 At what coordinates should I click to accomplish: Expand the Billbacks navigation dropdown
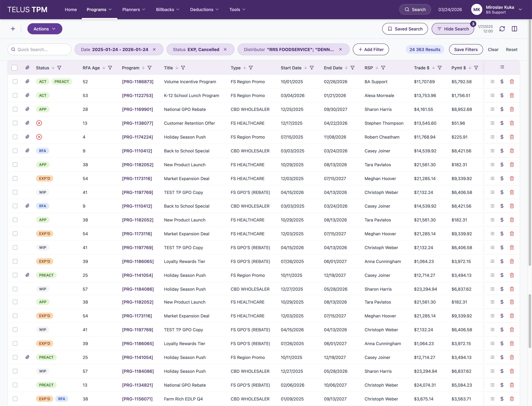[x=167, y=9]
